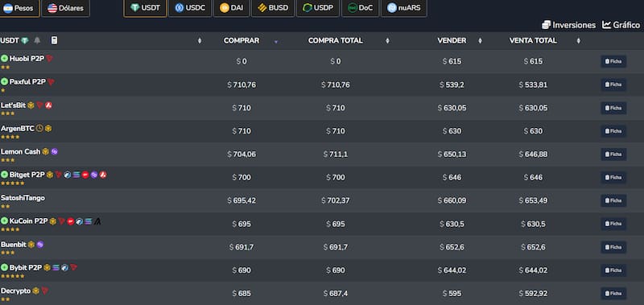Click the Arbitrum icon in Bitget P2P row
The height and width of the screenshot is (305, 644).
(x=68, y=175)
